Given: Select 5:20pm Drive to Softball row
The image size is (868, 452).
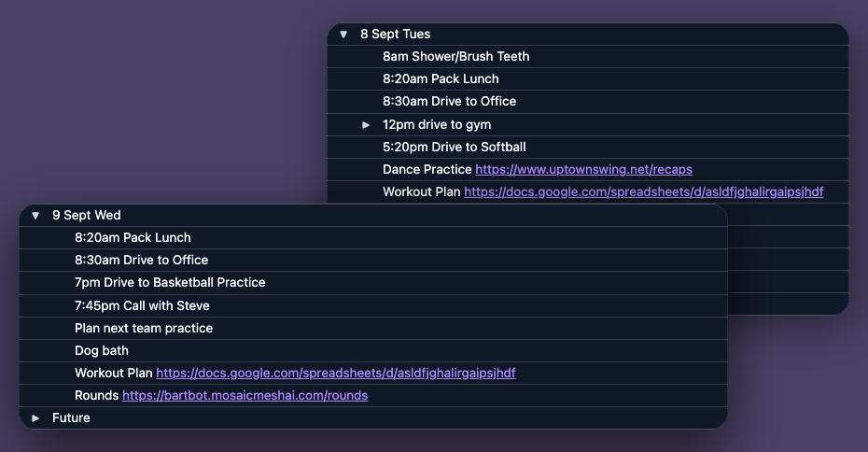Looking at the screenshot, I should pyautogui.click(x=588, y=148).
